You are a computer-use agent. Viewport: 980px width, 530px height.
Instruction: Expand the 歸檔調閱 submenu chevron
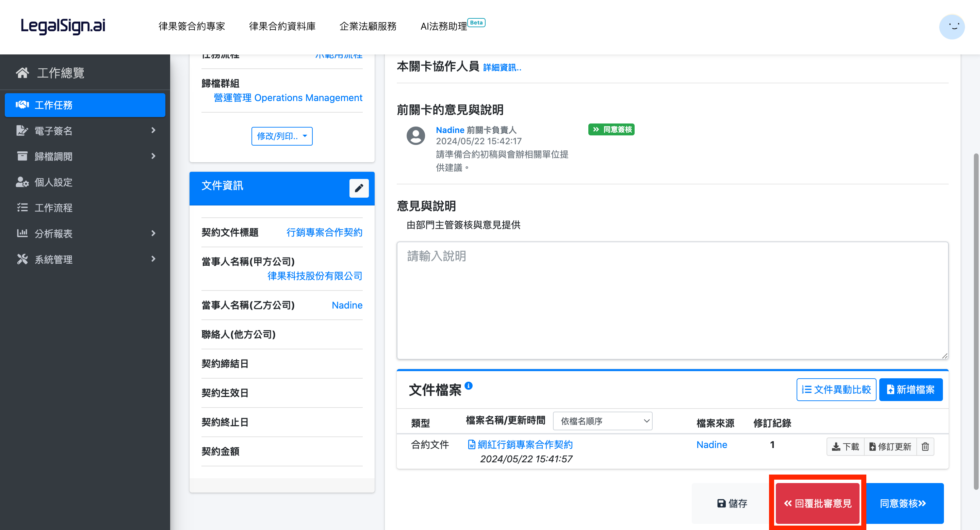point(153,156)
